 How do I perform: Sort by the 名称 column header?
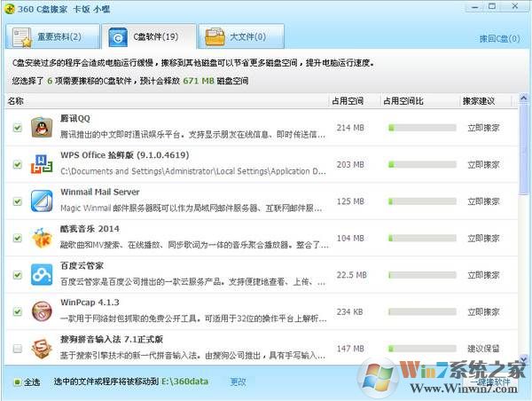click(167, 101)
